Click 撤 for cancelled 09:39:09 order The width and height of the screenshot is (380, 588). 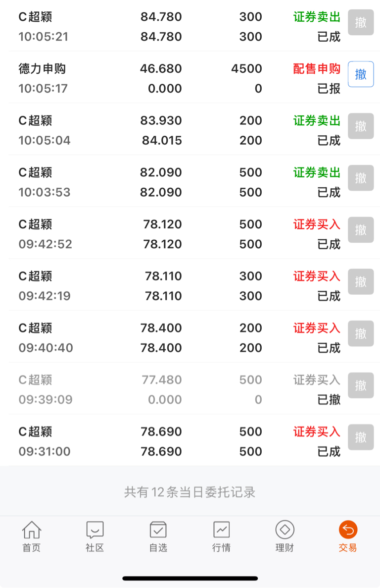[x=361, y=385]
